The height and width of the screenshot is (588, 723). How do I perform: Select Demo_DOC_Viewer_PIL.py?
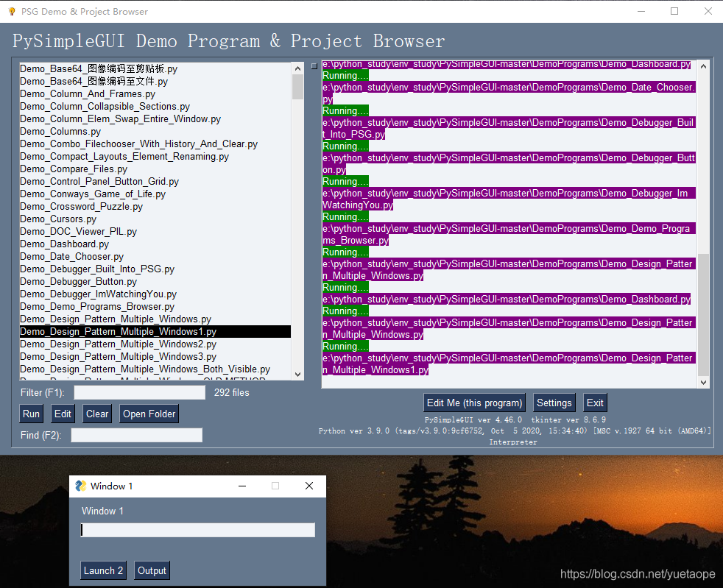pyautogui.click(x=155, y=231)
